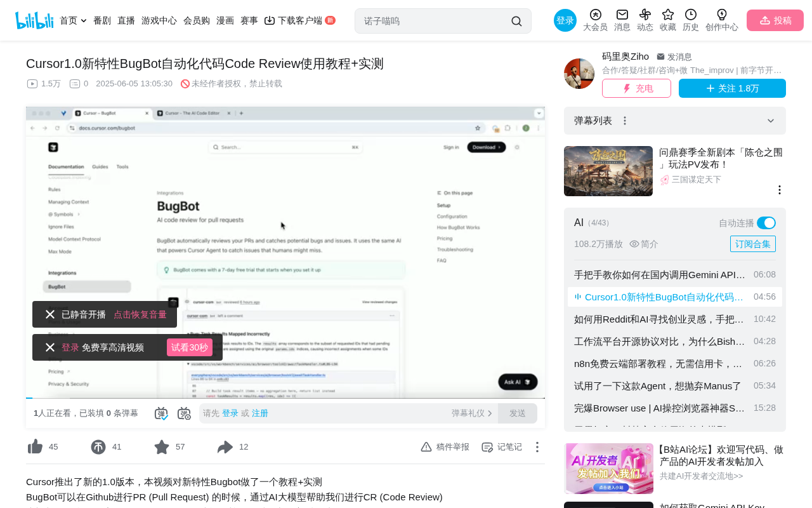The width and height of the screenshot is (812, 508).
Task: Give a coin to the video
Action: point(98,447)
